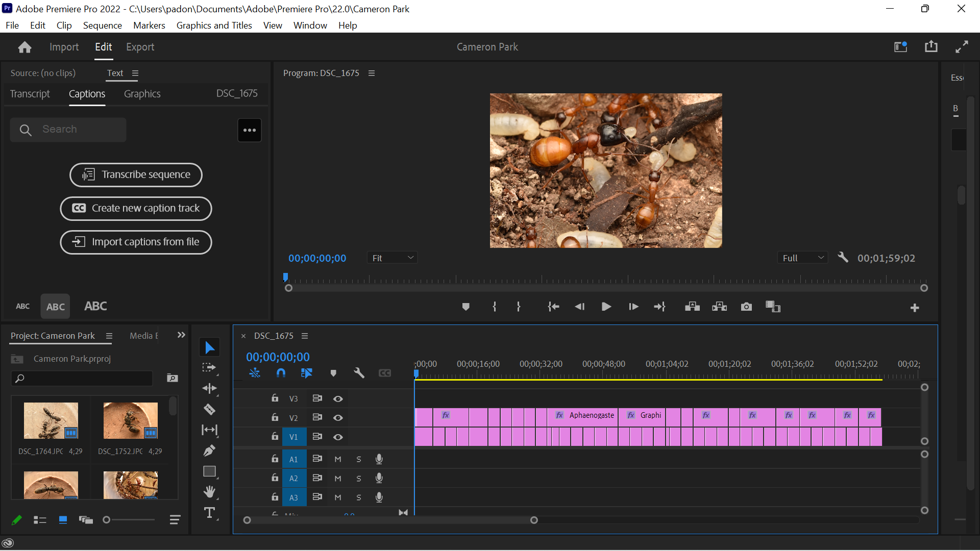Toggle track output visibility on V1
980x551 pixels.
(x=338, y=437)
